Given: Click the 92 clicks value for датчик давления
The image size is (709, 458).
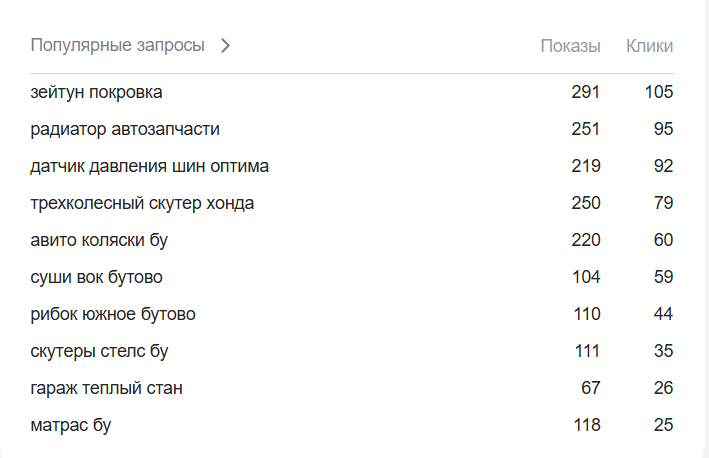Looking at the screenshot, I should (x=663, y=166).
